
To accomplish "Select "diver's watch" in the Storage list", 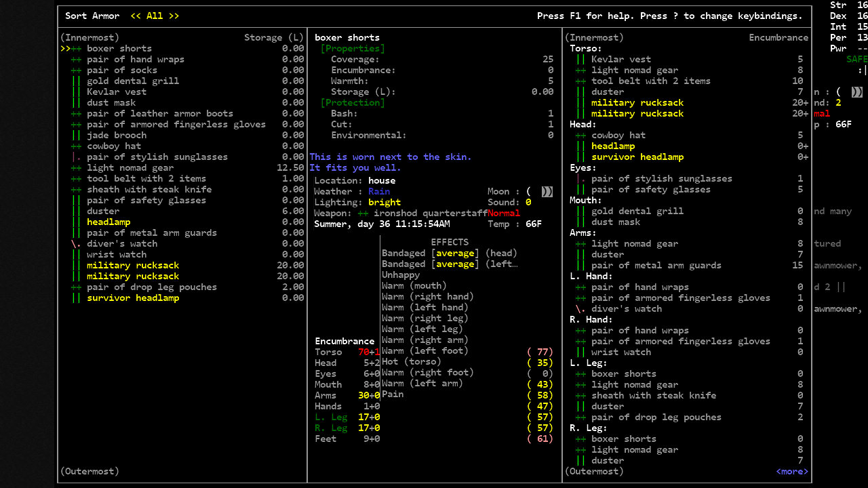I will point(122,243).
